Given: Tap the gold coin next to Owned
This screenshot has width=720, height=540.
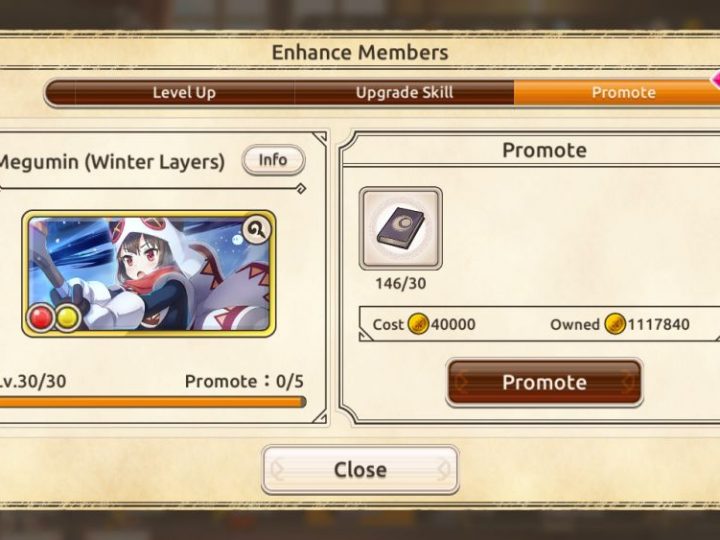Looking at the screenshot, I should (614, 324).
